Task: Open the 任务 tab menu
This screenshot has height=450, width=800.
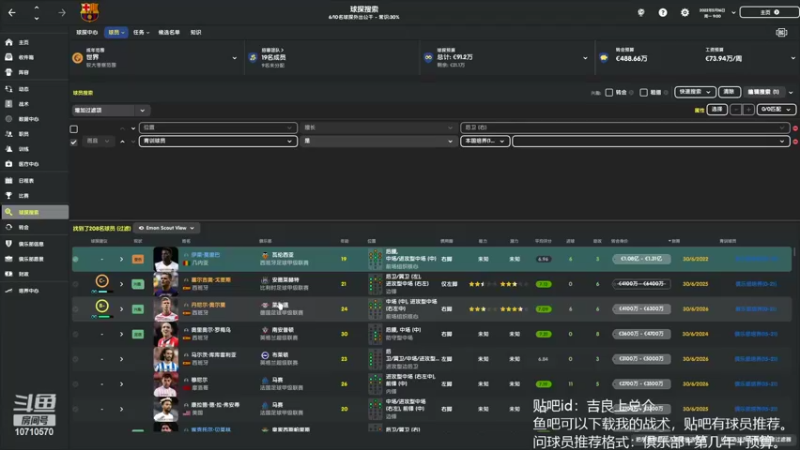Action: [141, 32]
